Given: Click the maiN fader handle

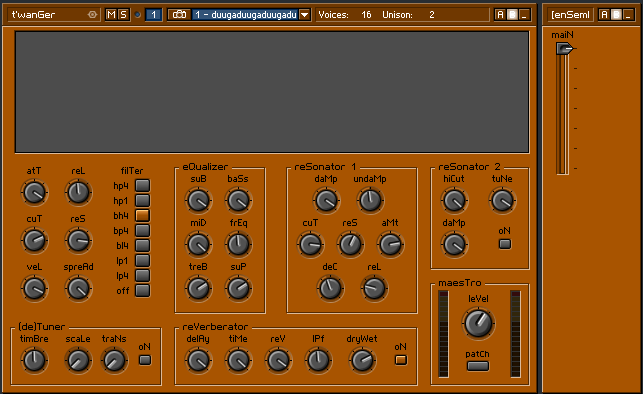Looking at the screenshot, I should (564, 49).
